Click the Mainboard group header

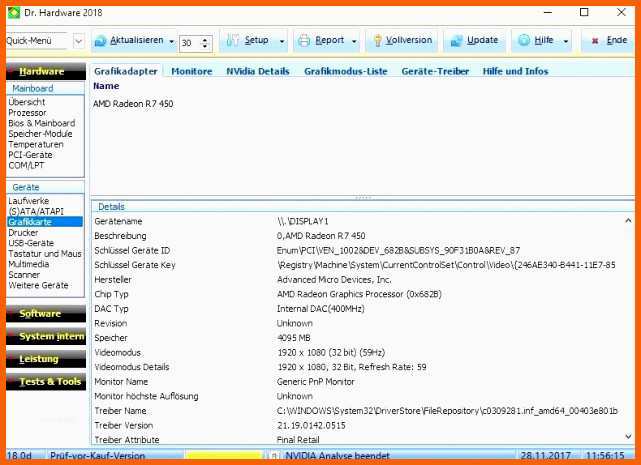45,88
